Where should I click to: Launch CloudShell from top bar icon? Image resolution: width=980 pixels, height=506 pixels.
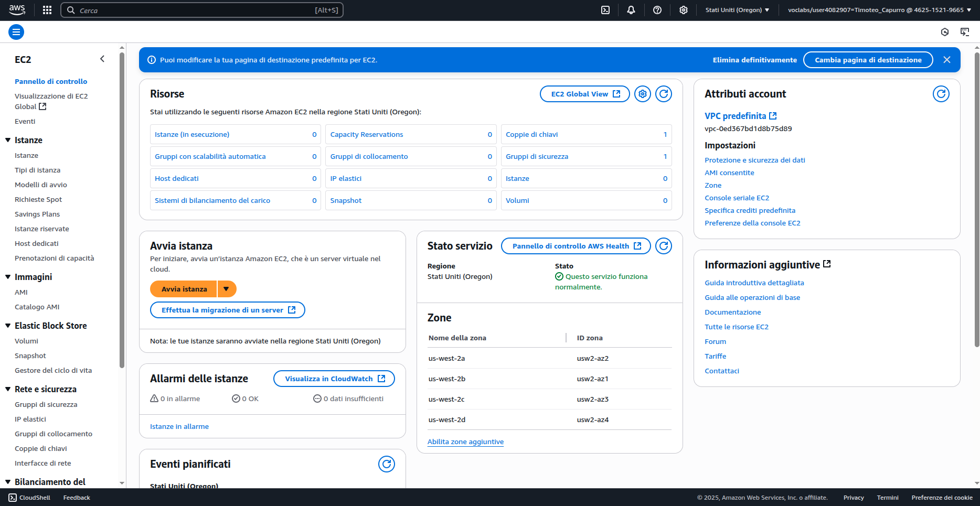[x=605, y=10]
